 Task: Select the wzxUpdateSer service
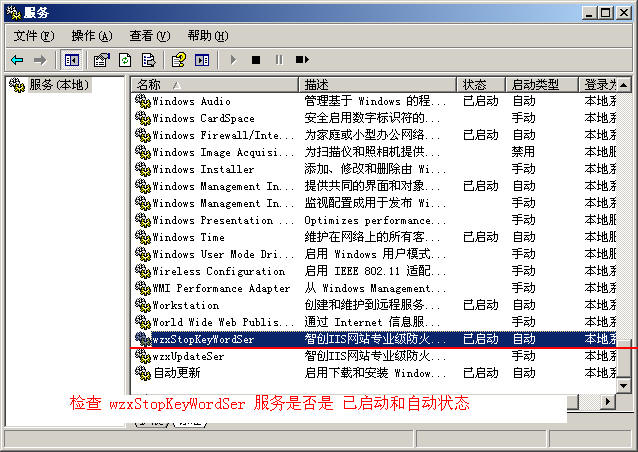374,356
